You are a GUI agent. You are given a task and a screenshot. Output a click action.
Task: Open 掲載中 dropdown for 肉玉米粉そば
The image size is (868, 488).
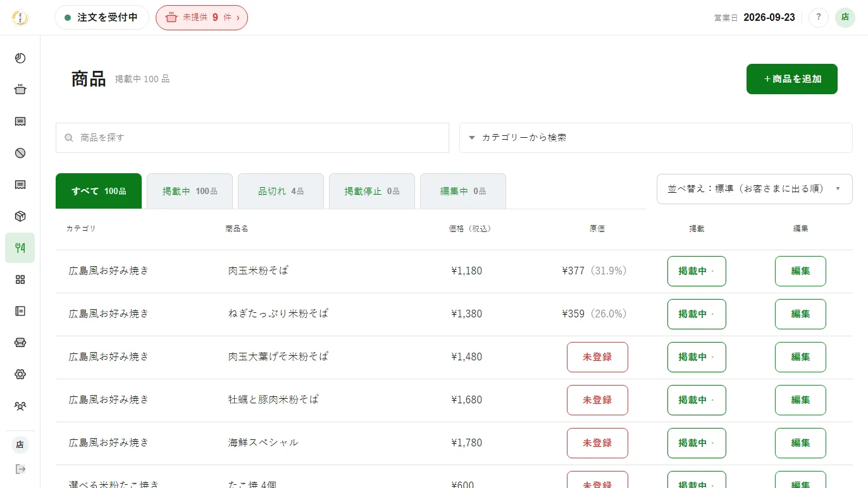click(697, 271)
